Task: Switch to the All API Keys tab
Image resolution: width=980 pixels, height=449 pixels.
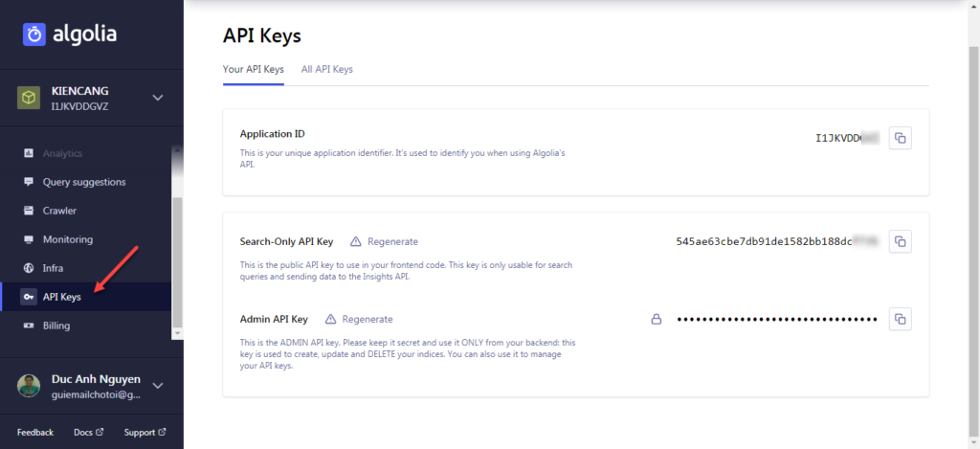Action: tap(327, 70)
